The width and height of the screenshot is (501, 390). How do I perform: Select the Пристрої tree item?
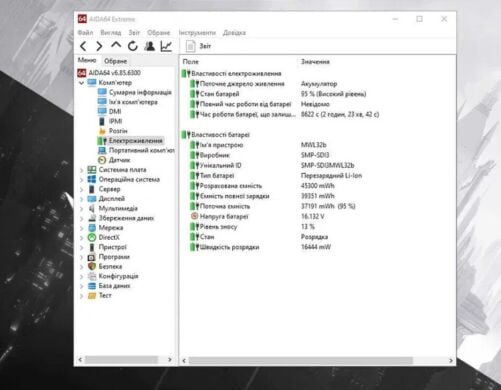pyautogui.click(x=113, y=247)
